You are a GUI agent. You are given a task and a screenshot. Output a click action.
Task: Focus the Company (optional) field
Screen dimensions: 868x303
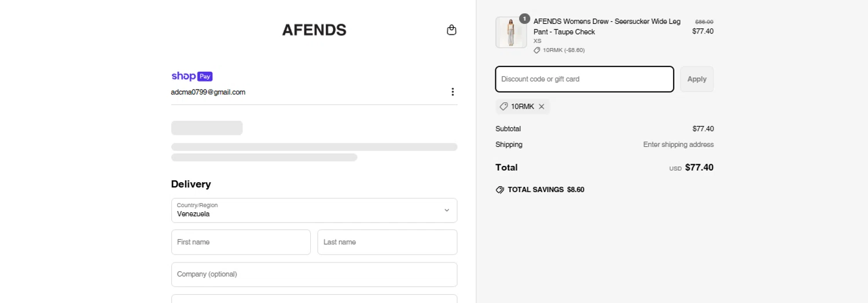[x=314, y=275]
